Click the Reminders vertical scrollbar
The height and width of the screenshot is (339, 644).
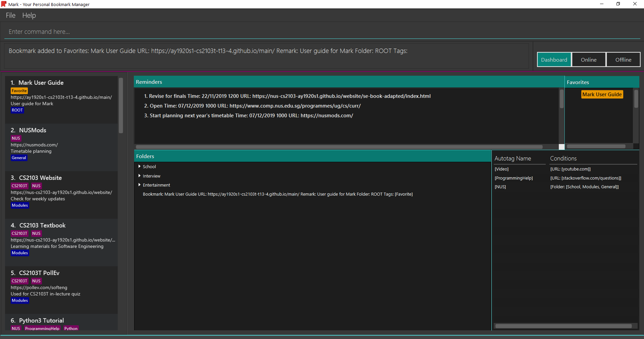point(561,99)
